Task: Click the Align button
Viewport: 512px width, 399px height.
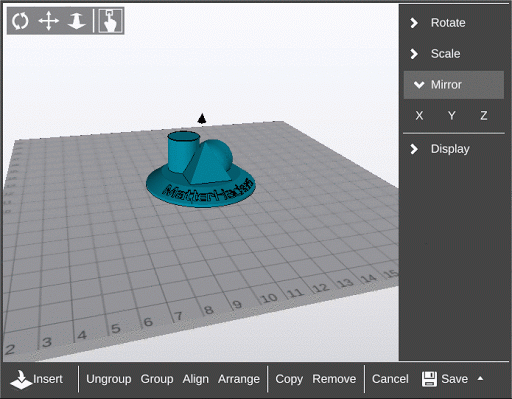Action: [x=196, y=379]
